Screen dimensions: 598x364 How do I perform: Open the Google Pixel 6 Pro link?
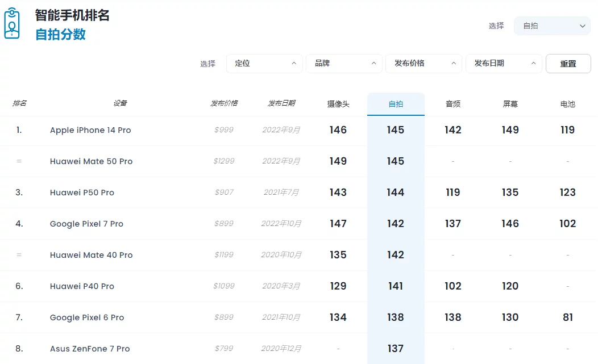87,318
